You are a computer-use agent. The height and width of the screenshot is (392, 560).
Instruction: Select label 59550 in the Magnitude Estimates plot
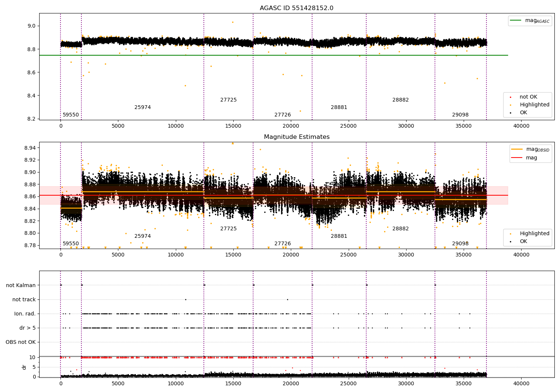(x=71, y=244)
